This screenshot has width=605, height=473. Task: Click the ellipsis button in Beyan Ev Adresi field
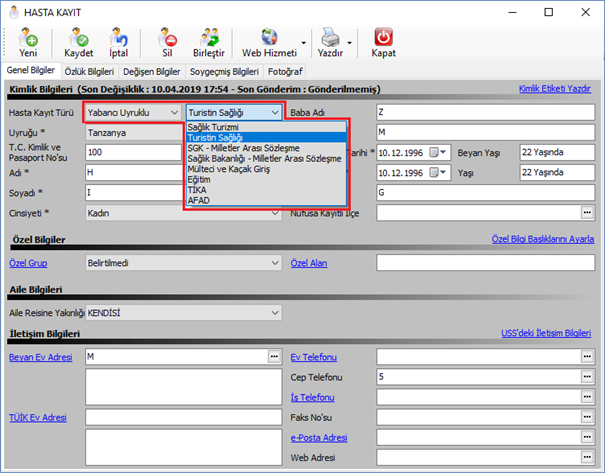click(x=274, y=356)
